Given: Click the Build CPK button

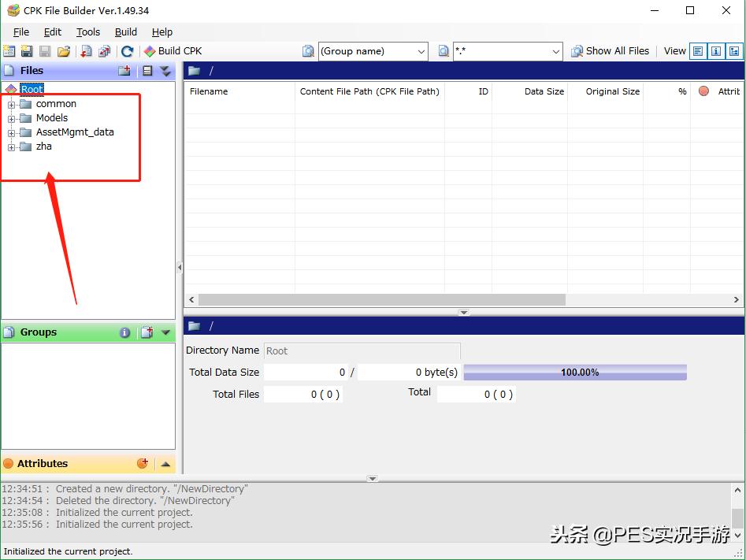Looking at the screenshot, I should 173,51.
